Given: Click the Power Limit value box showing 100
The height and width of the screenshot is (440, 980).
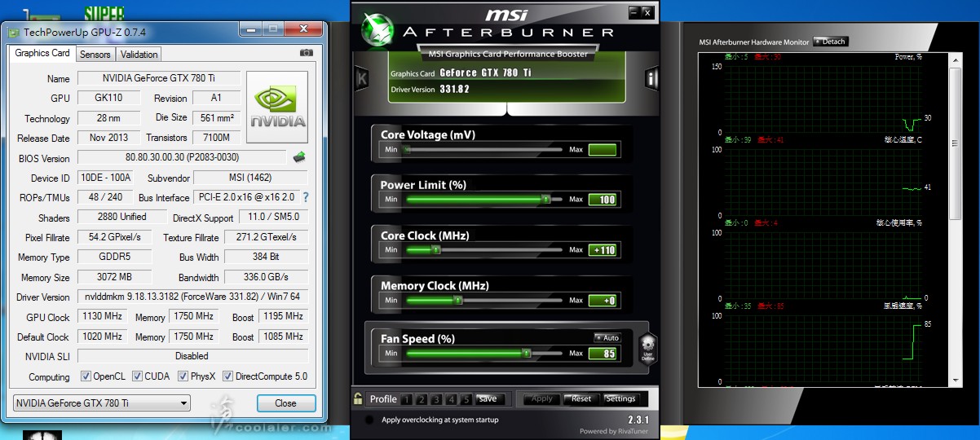Looking at the screenshot, I should (x=603, y=200).
